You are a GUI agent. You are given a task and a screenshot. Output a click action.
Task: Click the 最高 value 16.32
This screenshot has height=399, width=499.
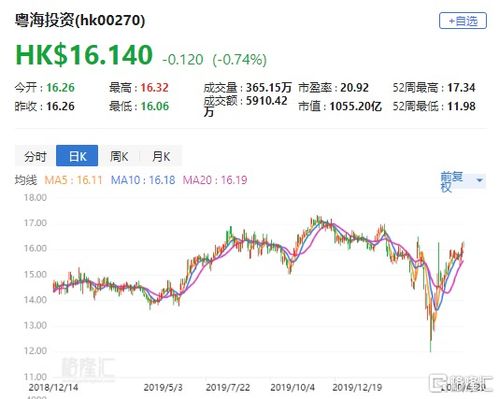[x=155, y=88]
